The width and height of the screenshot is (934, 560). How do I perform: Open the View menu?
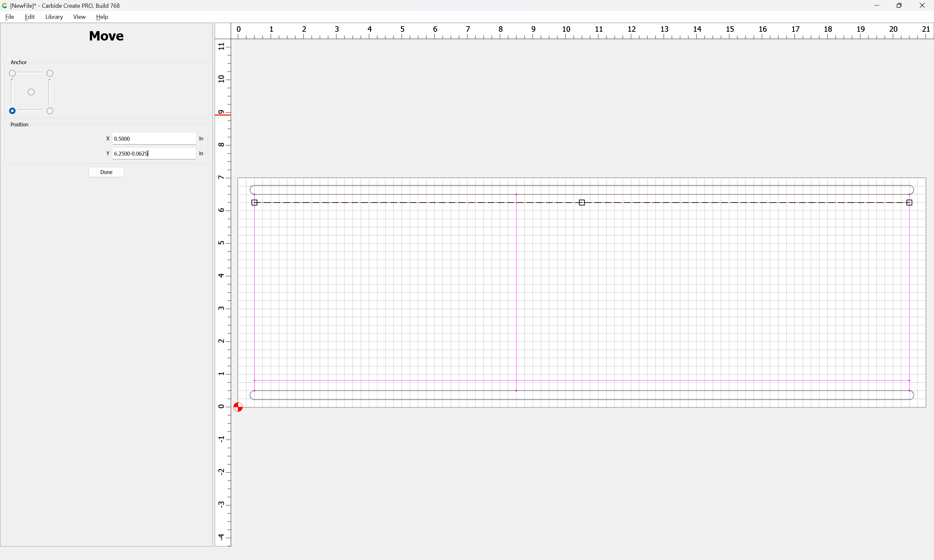pos(79,17)
